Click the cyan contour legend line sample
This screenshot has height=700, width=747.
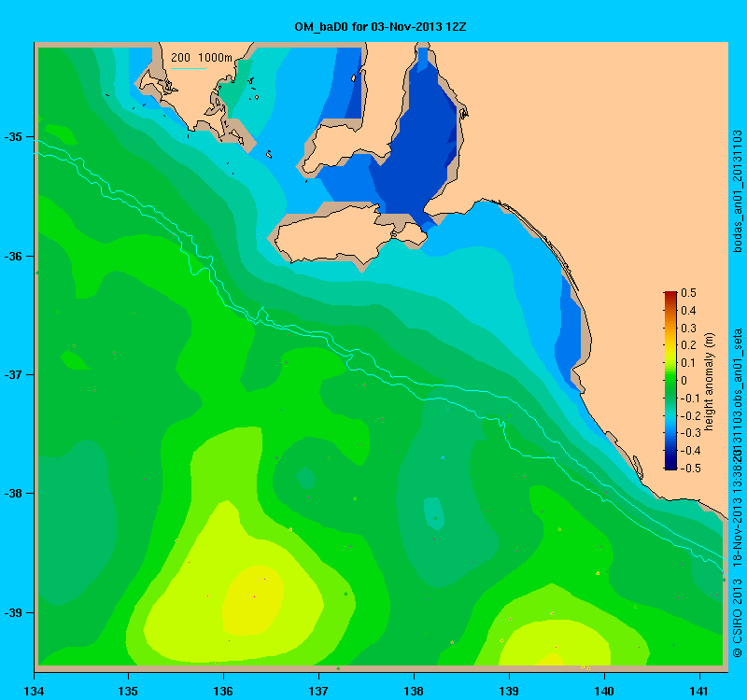click(189, 68)
